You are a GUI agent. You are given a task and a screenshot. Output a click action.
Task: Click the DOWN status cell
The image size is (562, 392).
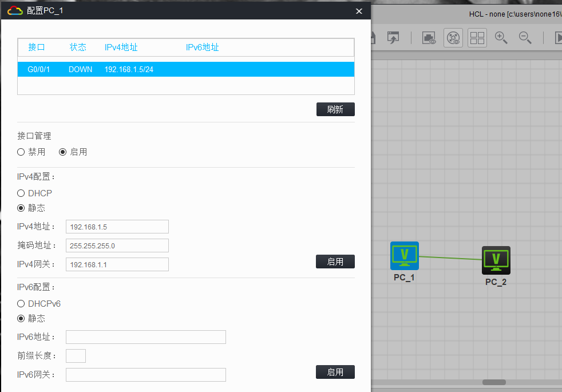pyautogui.click(x=80, y=69)
